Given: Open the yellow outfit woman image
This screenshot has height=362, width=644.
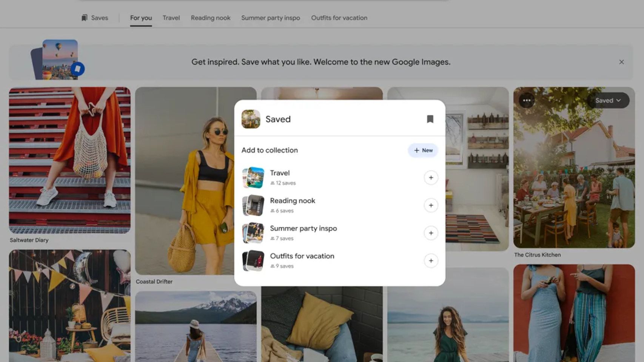Looking at the screenshot, I should 185,181.
